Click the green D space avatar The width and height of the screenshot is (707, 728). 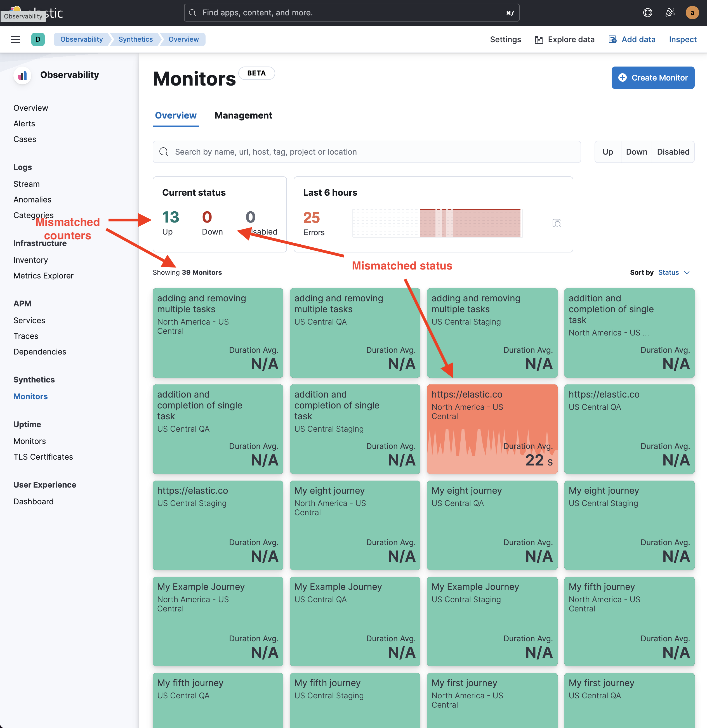pos(38,39)
